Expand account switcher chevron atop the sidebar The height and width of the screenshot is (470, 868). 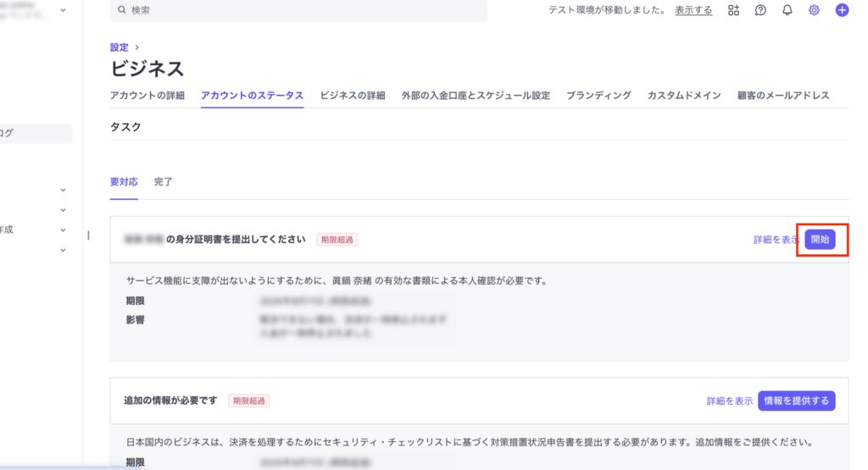(63, 10)
